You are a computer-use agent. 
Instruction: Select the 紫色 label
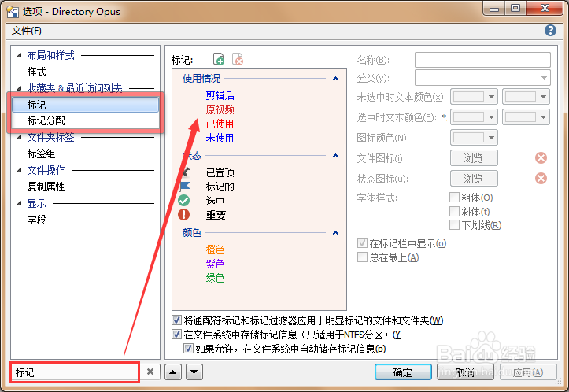tap(215, 264)
